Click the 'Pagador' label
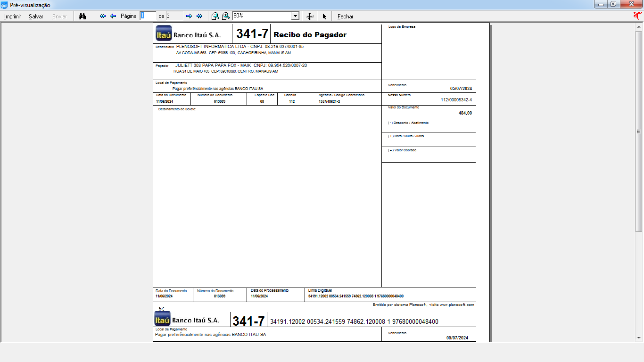This screenshot has width=644, height=362. [x=162, y=66]
